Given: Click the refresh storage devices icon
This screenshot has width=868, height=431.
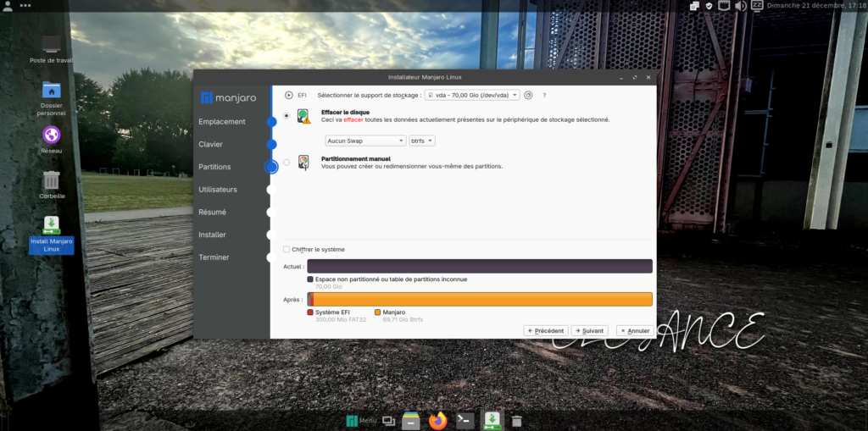Looking at the screenshot, I should coord(528,95).
